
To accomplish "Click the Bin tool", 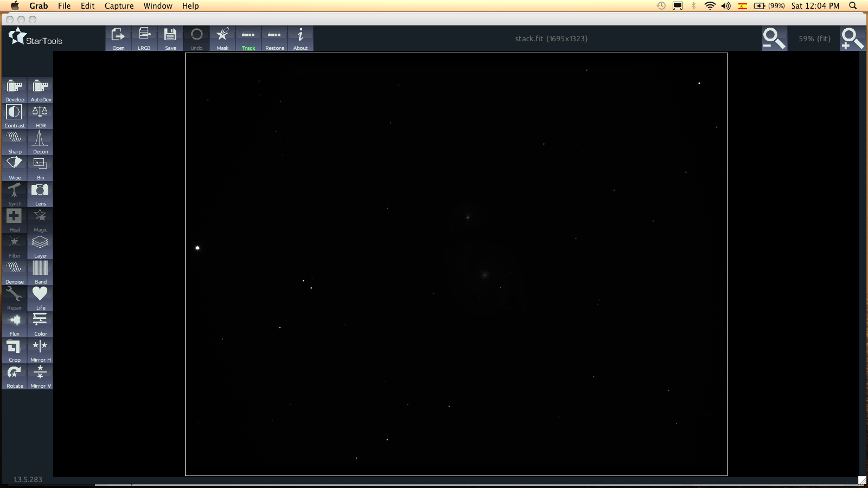I will click(x=41, y=168).
